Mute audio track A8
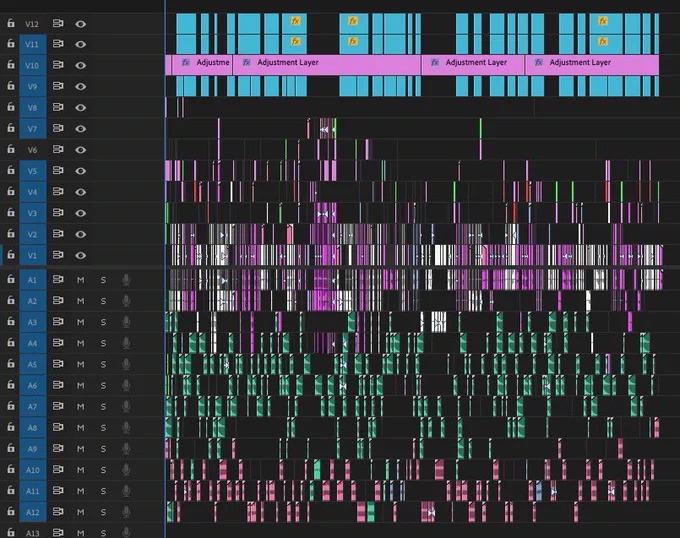Viewport: 680px width, 538px height. pyautogui.click(x=81, y=428)
